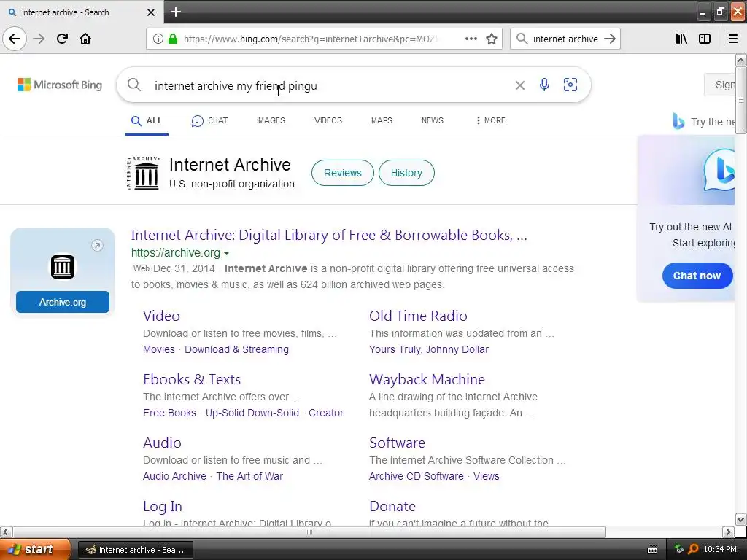Open the Donate sitelink

pyautogui.click(x=392, y=506)
